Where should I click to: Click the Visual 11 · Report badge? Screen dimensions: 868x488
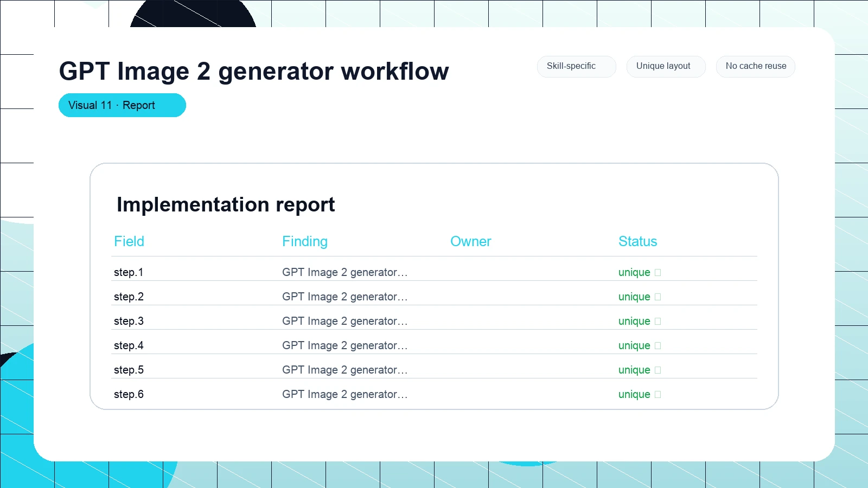click(x=122, y=105)
